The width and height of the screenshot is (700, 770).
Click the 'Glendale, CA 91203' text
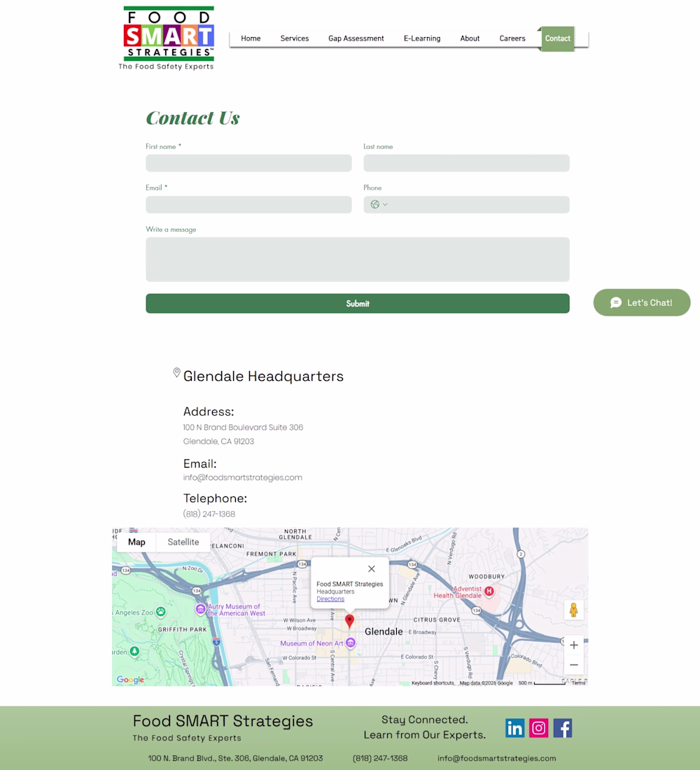218,442
